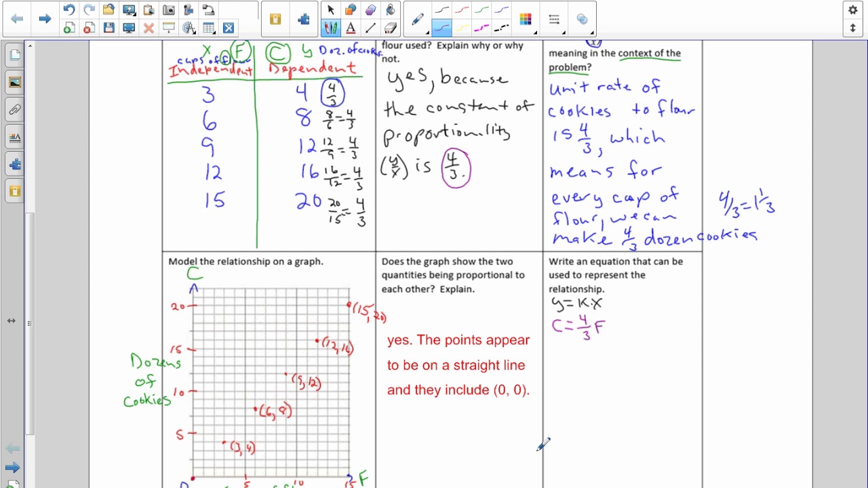
Task: Open the screen shade display icon
Action: pos(129,9)
